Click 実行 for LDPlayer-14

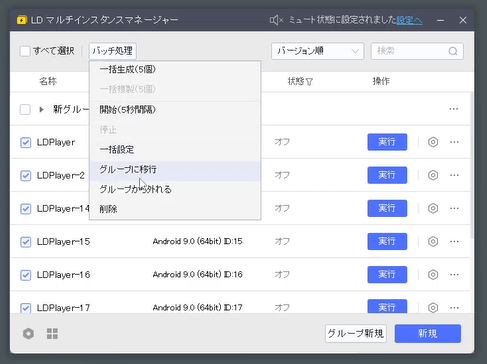[x=387, y=208]
